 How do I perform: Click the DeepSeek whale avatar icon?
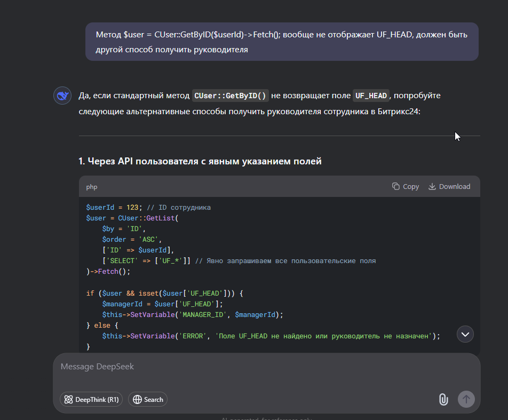(x=62, y=96)
